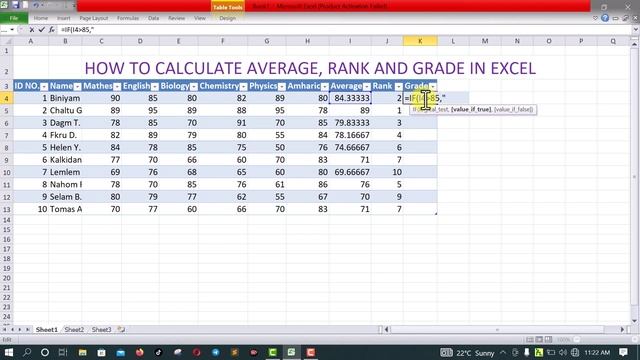Image resolution: width=640 pixels, height=360 pixels.
Task: Switch to Page Break Preview in status bar
Action: [548, 340]
